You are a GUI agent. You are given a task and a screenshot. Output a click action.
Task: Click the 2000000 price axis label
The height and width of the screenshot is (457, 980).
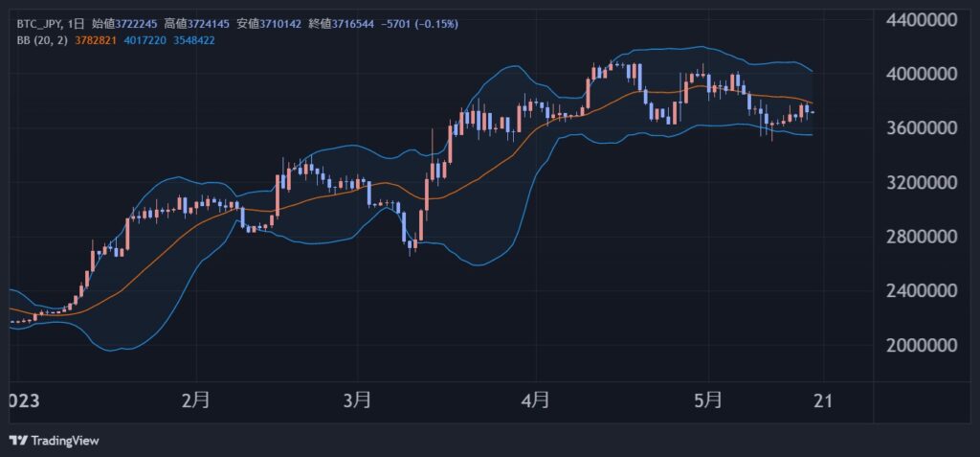click(x=922, y=346)
